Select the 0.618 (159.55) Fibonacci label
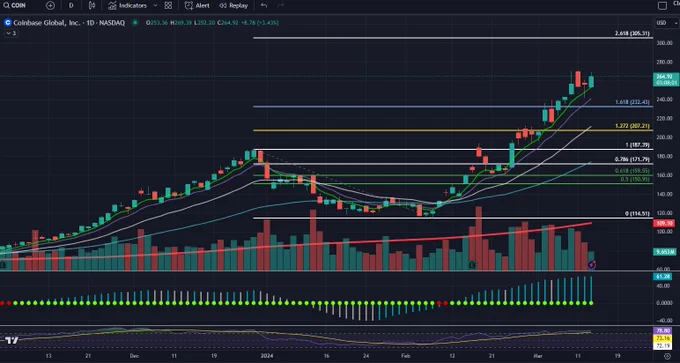Image resolution: width=680 pixels, height=363 pixels. [x=632, y=171]
